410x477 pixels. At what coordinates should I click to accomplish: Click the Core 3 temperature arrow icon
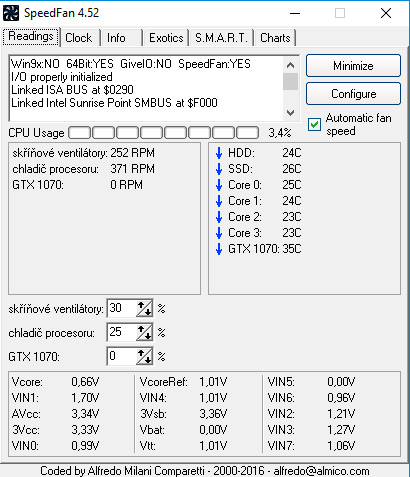219,233
